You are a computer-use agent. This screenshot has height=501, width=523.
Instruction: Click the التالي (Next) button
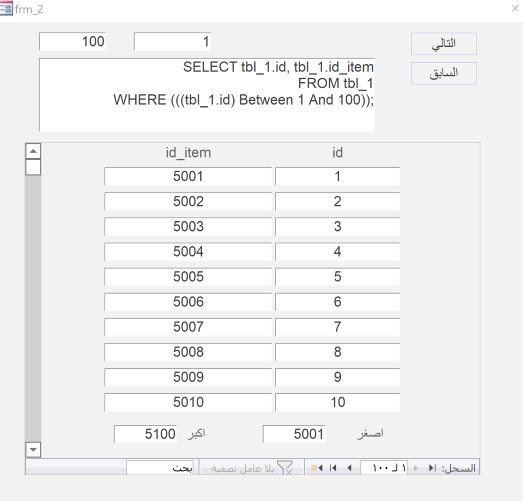[444, 43]
